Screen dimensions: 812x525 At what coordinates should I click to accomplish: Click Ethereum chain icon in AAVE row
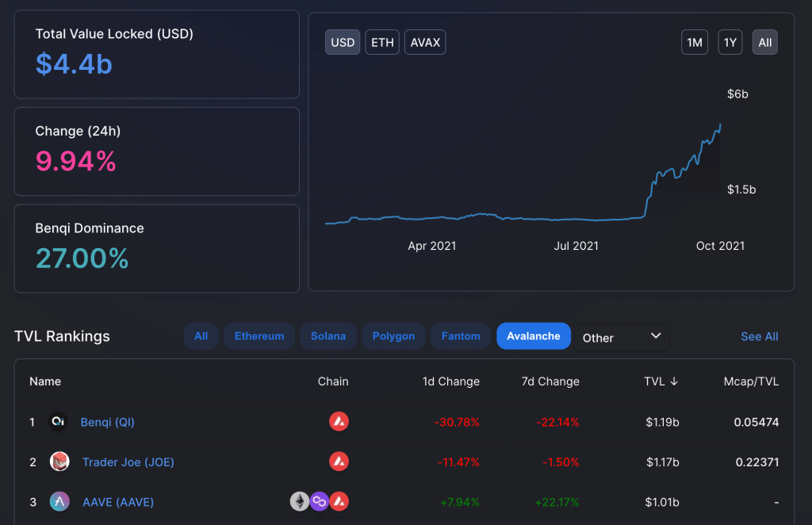[x=299, y=501]
